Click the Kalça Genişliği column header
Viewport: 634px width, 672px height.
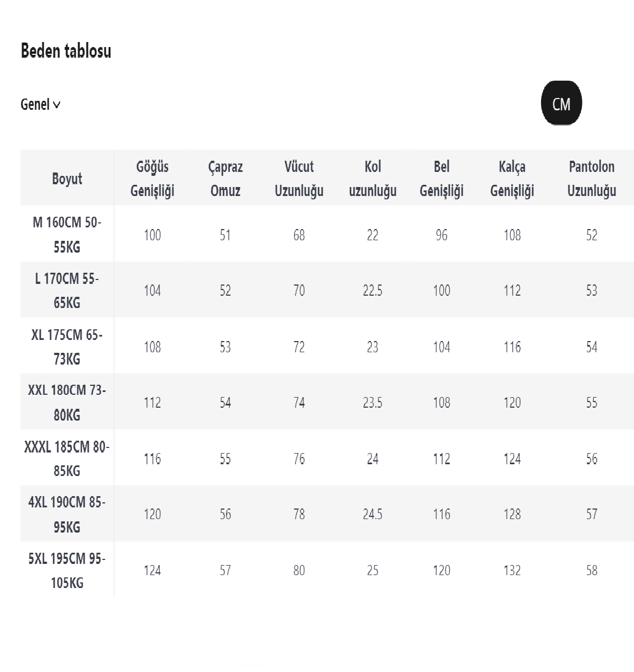[x=512, y=179]
